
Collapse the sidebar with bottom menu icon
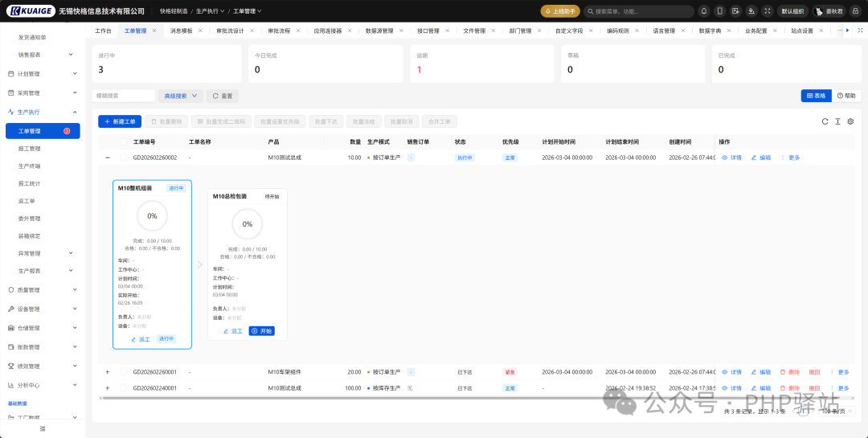click(x=43, y=428)
